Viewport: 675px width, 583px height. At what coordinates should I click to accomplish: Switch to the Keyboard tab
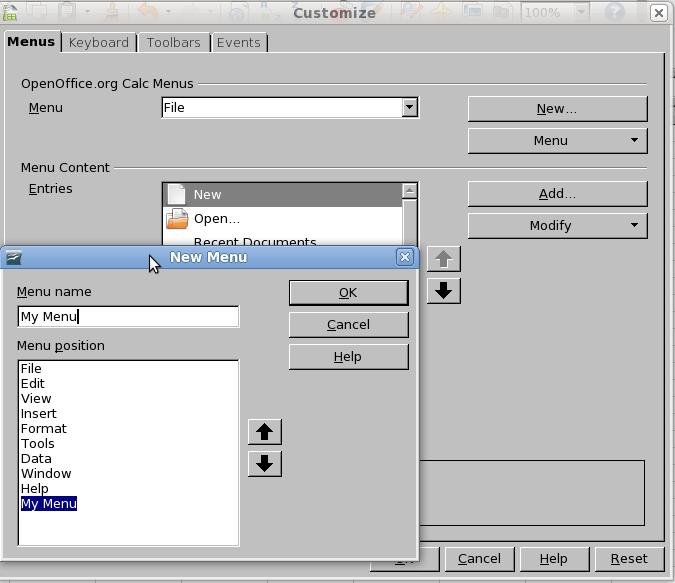[98, 42]
